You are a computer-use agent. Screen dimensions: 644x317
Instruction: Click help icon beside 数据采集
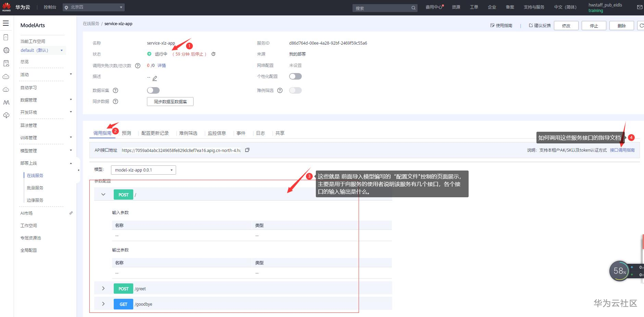pos(115,91)
